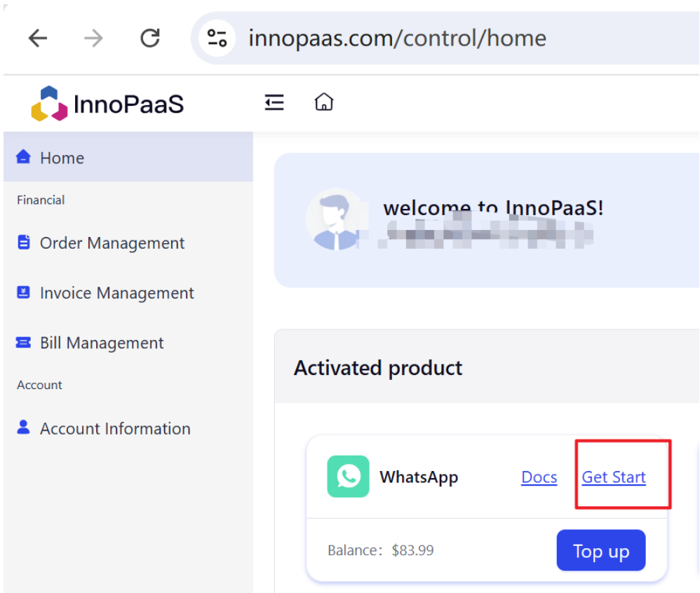The image size is (700, 593).
Task: Click the Activated product heading
Action: 377,369
